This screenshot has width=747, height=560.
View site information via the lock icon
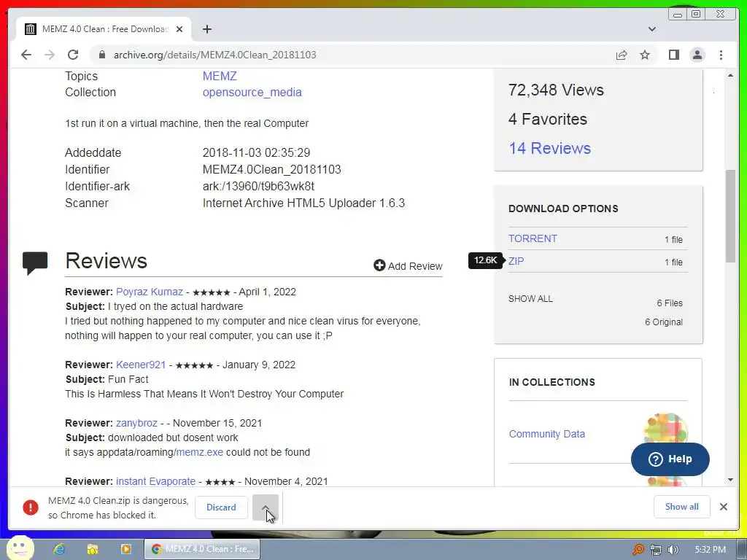(101, 55)
